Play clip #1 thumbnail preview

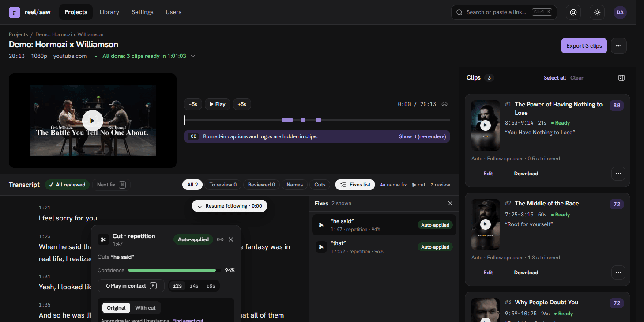coord(486,125)
